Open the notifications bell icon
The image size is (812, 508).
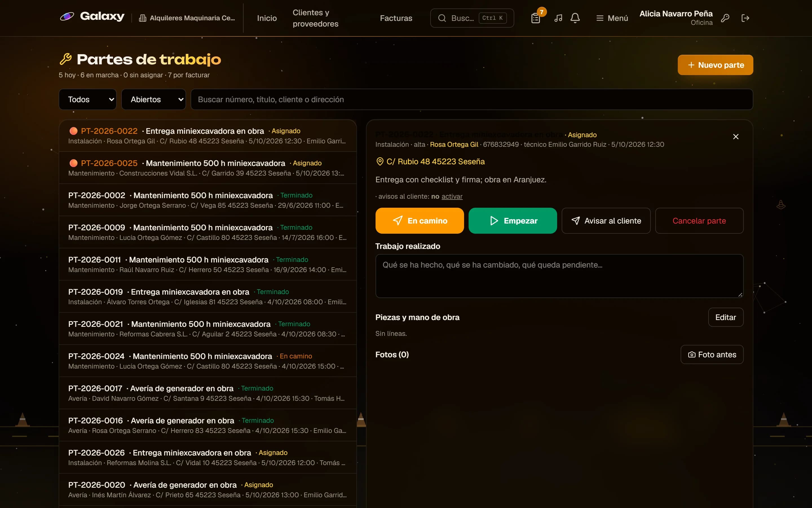(x=575, y=18)
